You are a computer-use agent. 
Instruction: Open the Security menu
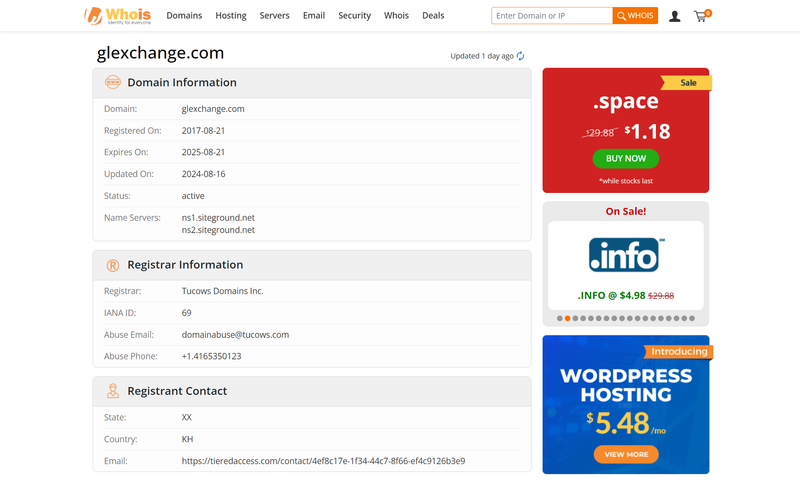point(355,16)
